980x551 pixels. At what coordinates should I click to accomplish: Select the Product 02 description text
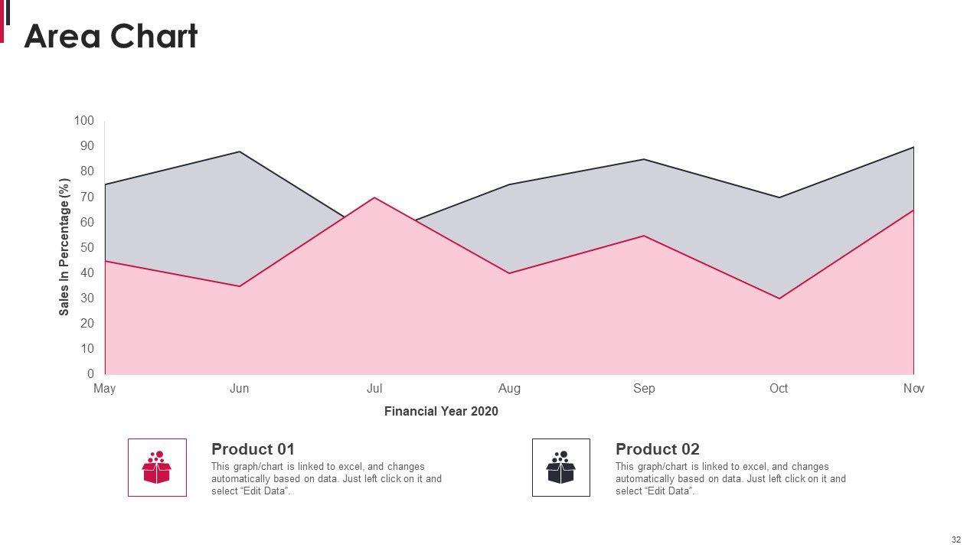[730, 479]
